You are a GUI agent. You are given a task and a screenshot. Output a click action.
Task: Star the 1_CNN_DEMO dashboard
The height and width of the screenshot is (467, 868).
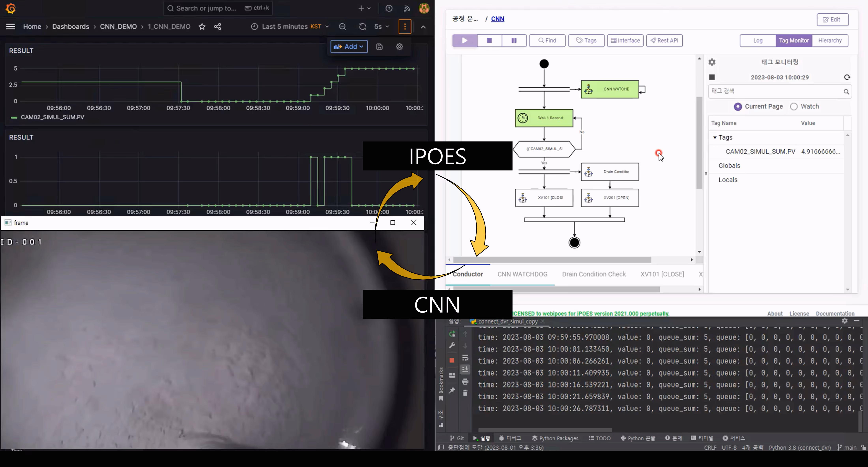202,27
